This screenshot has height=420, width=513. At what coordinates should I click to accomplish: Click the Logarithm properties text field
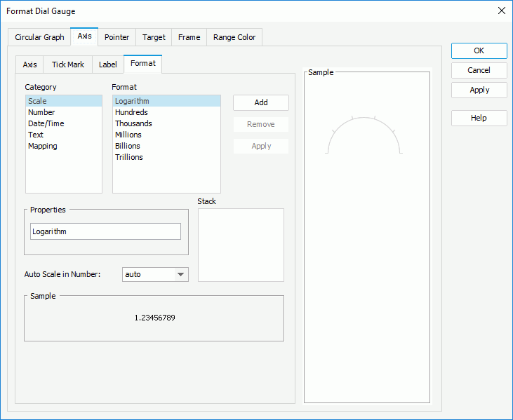tap(105, 231)
